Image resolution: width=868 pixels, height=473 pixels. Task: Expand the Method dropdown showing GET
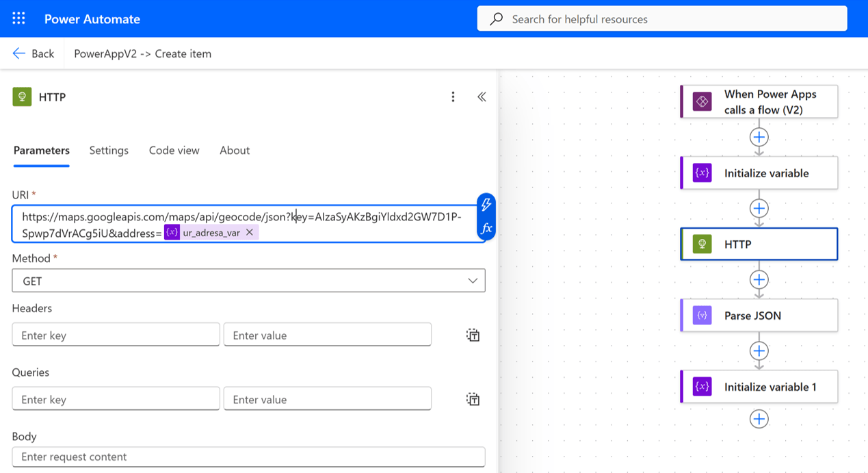248,281
